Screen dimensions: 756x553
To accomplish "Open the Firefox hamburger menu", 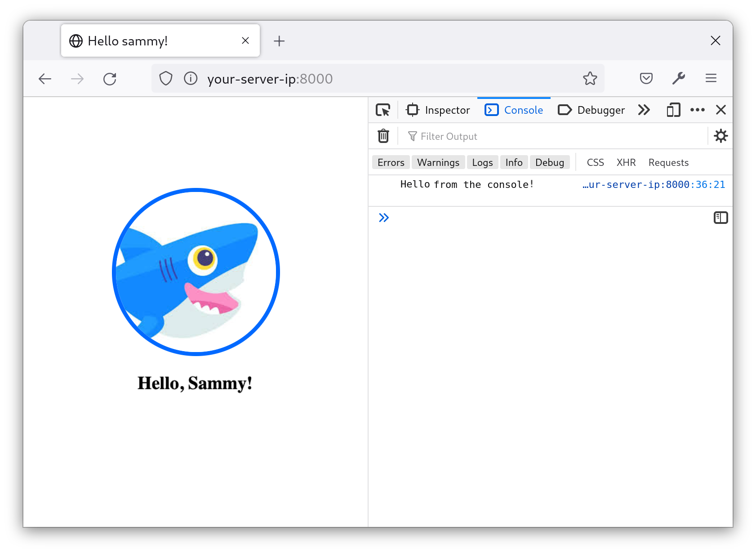I will [711, 79].
